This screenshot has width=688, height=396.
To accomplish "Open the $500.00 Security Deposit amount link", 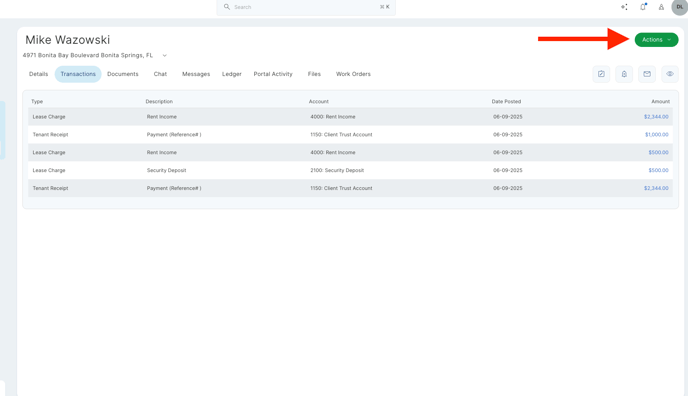I will [x=659, y=171].
